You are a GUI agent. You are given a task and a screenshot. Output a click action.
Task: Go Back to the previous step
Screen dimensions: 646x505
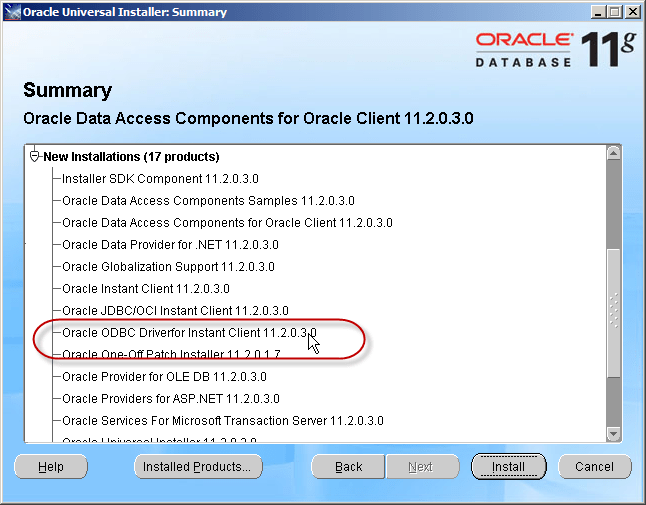coord(348,467)
